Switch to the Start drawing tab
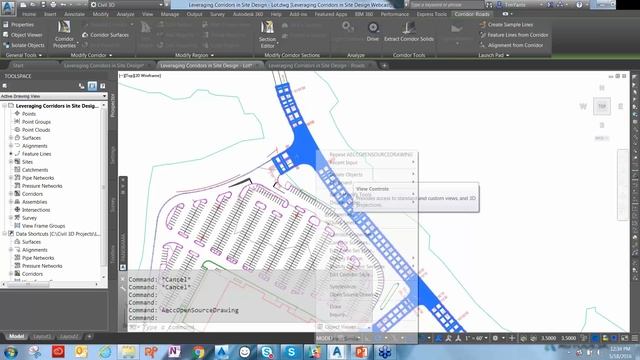 (x=18, y=66)
